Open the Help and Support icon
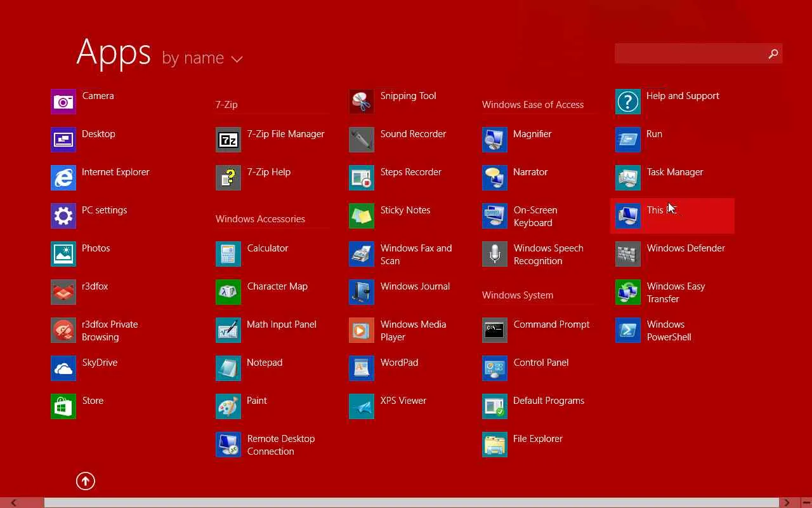The height and width of the screenshot is (508, 812). coord(628,102)
